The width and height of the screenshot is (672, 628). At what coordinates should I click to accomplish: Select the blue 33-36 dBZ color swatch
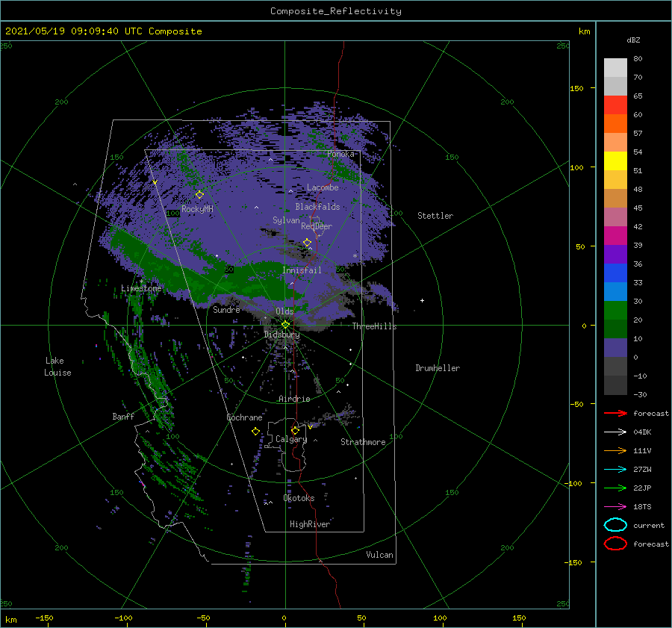tap(615, 273)
